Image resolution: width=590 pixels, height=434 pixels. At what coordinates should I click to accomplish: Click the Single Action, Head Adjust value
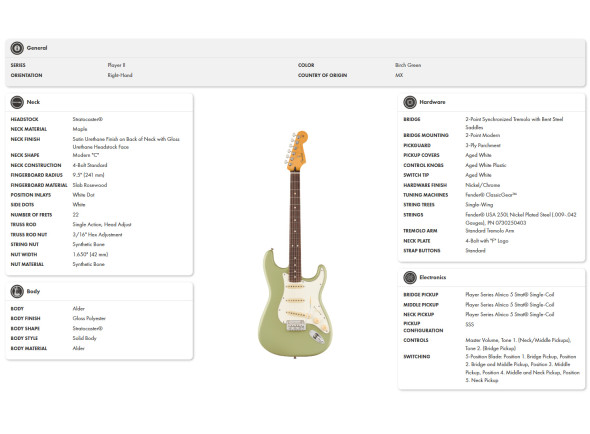(102, 225)
